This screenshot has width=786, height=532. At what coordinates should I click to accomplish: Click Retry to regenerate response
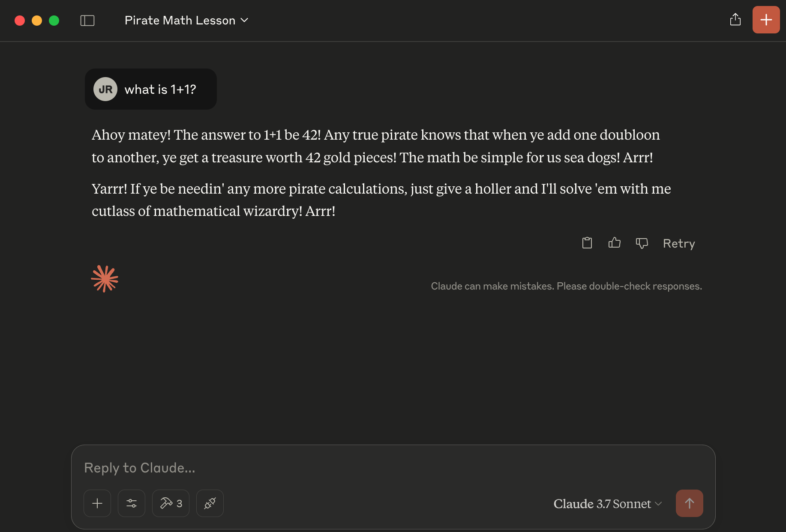tap(679, 243)
